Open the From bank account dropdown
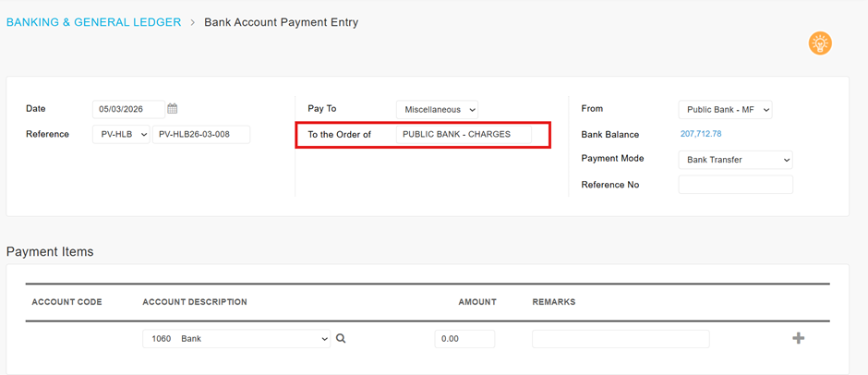This screenshot has height=375, width=868. point(724,110)
